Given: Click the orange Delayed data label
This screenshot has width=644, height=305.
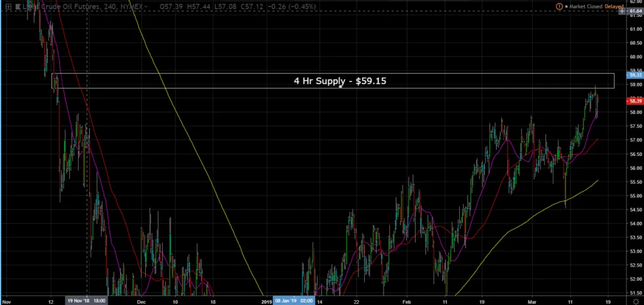Looking at the screenshot, I should pyautogui.click(x=614, y=6).
